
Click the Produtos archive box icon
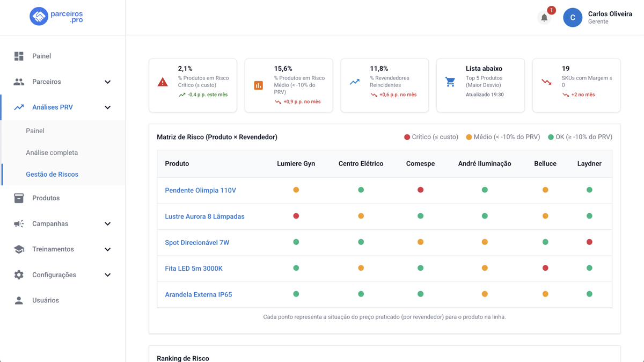click(x=19, y=198)
